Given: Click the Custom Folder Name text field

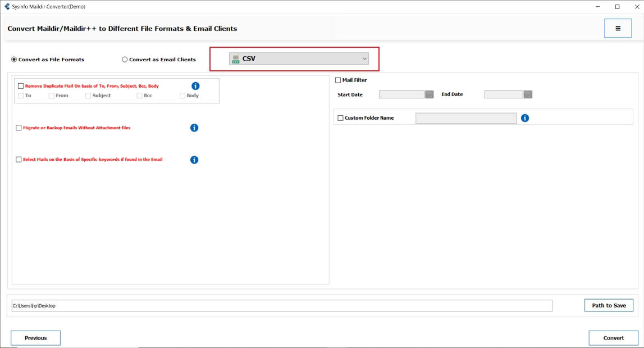Looking at the screenshot, I should click(466, 118).
